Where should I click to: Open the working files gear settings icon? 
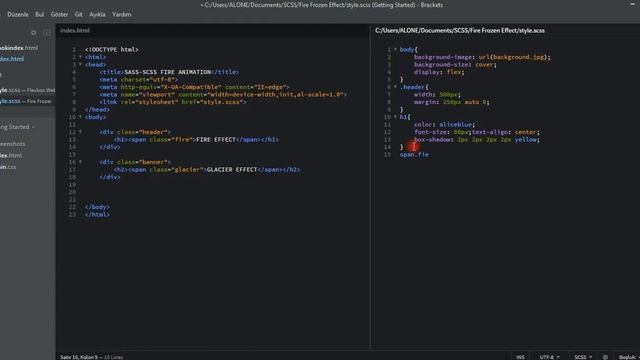pyautogui.click(x=33, y=33)
